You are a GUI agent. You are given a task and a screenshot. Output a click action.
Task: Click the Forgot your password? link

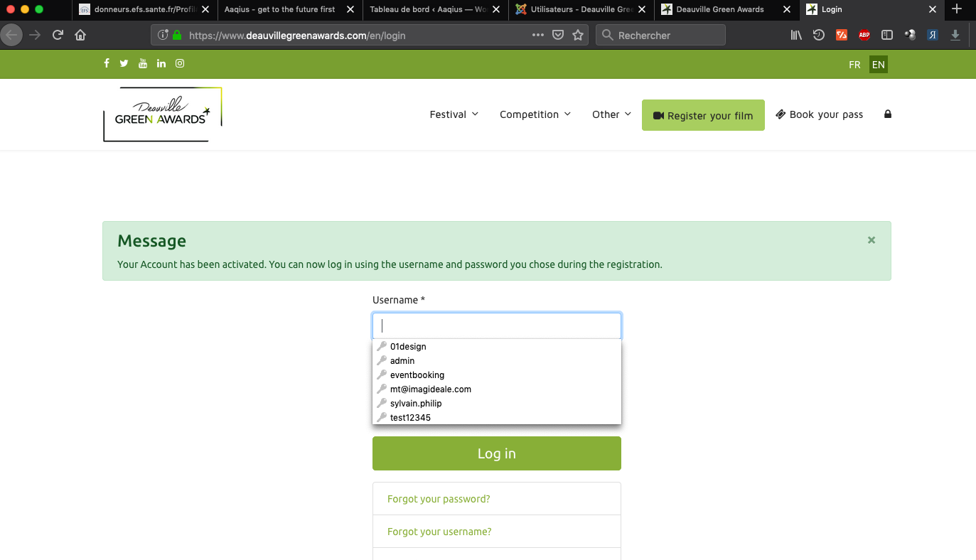439,499
